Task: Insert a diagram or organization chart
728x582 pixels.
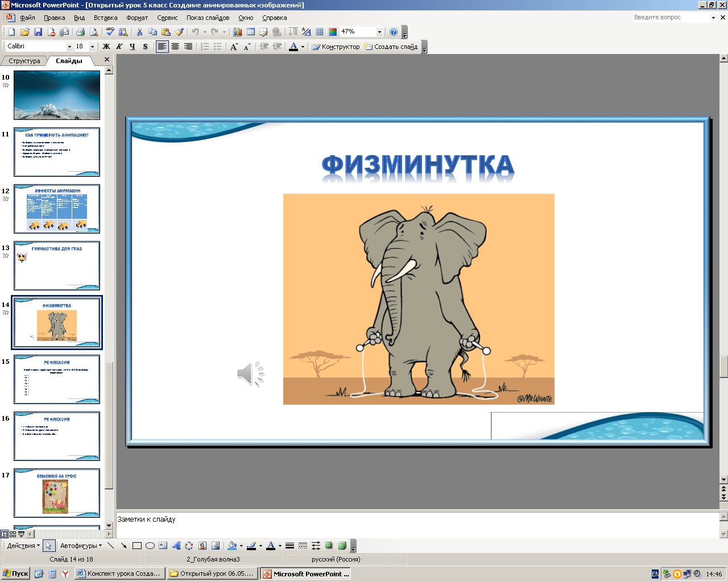Action: 189,546
